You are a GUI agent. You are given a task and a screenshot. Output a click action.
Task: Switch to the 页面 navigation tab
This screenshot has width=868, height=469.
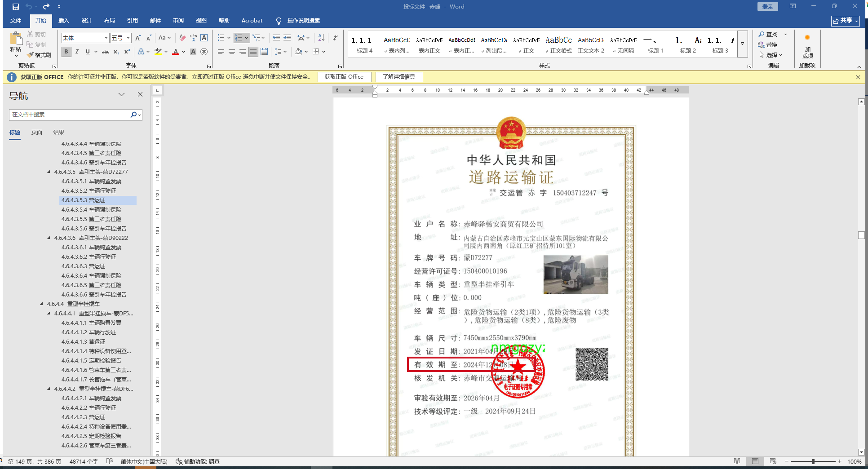37,132
